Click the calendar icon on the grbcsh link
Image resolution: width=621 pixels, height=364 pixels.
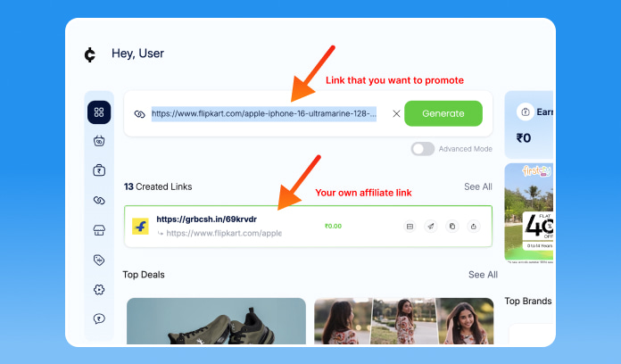pos(410,227)
